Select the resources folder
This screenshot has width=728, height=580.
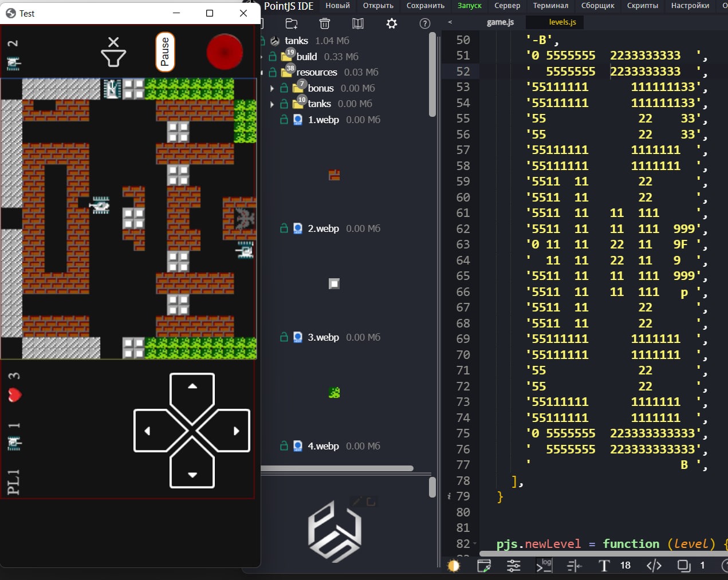(317, 72)
